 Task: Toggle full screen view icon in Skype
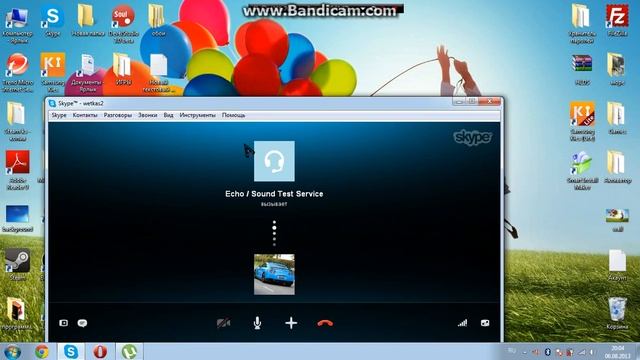(485, 323)
